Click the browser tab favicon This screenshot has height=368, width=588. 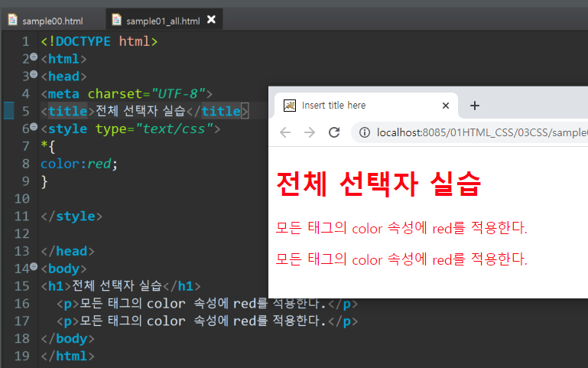pyautogui.click(x=290, y=106)
